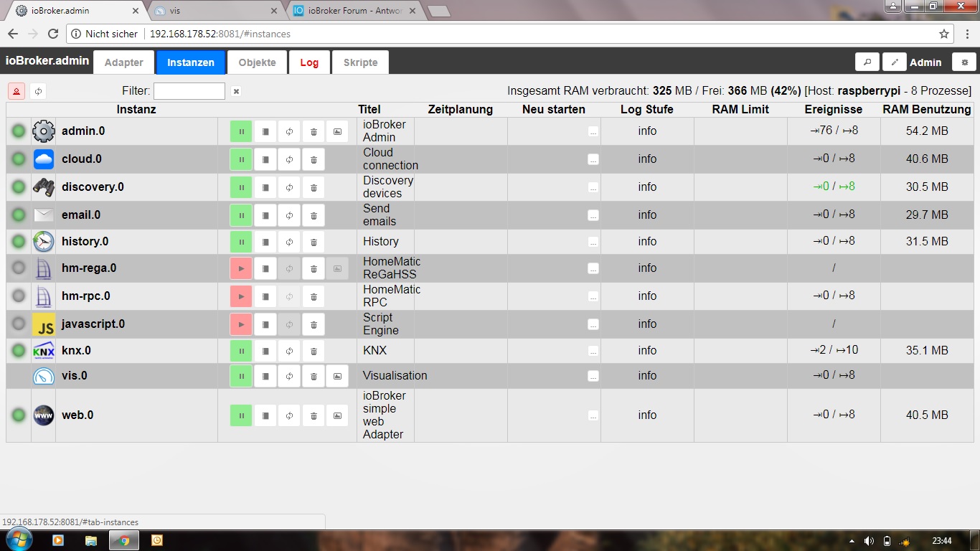
Task: Toggle expert mode red icon
Action: (x=17, y=91)
